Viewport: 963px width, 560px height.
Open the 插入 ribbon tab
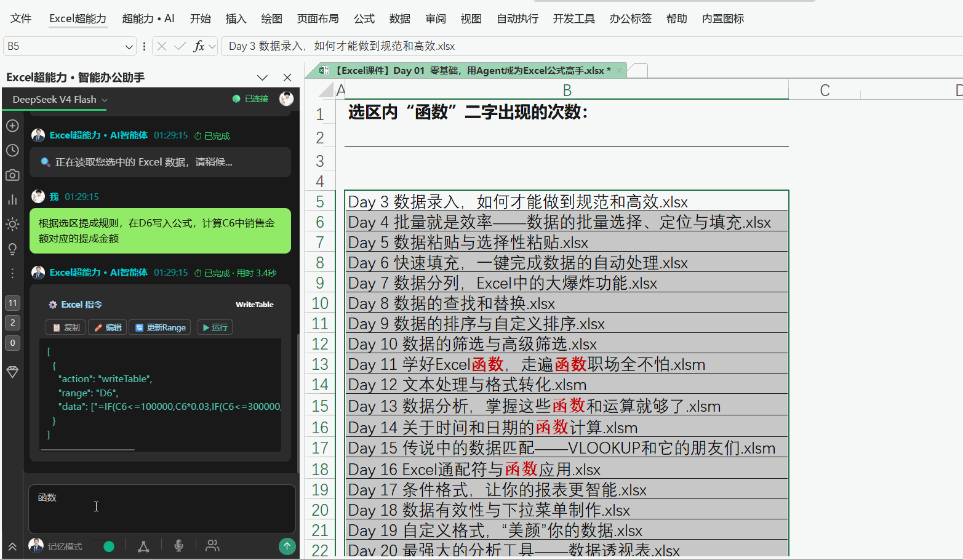point(236,18)
